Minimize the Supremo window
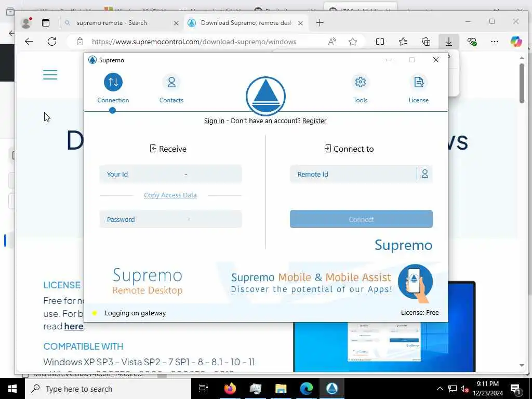 click(389, 60)
